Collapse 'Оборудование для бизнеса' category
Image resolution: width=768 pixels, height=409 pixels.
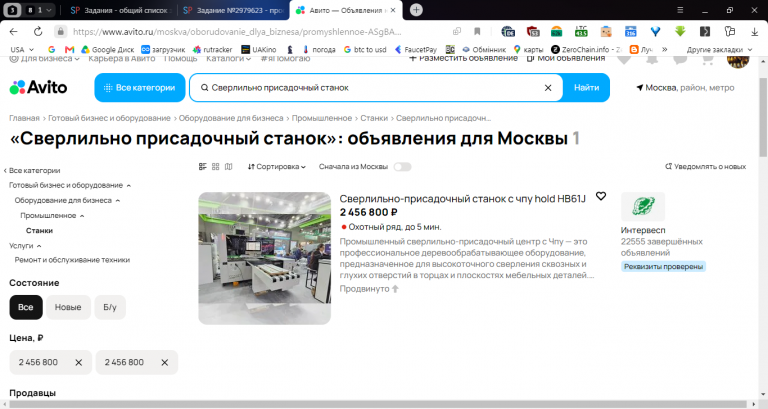(118, 201)
